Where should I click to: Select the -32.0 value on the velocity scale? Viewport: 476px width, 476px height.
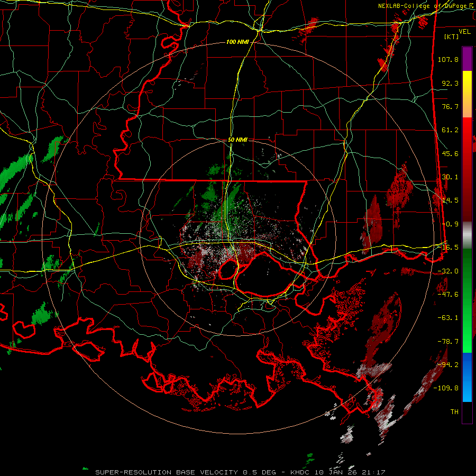(448, 271)
